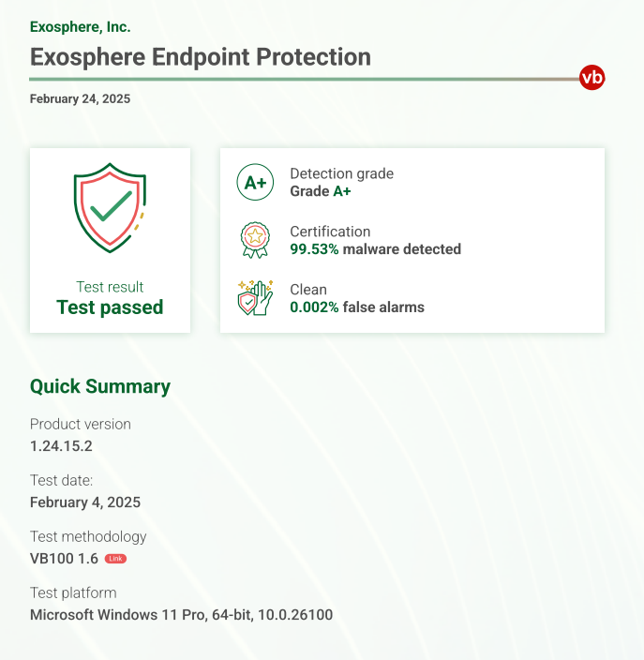Open the red Link badge beside VB100 1.6
This screenshot has height=660, width=644.
click(115, 559)
